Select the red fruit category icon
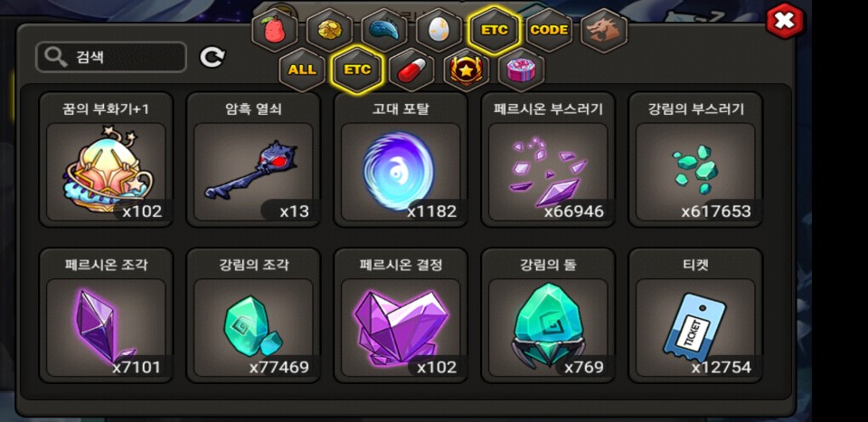 click(x=275, y=31)
